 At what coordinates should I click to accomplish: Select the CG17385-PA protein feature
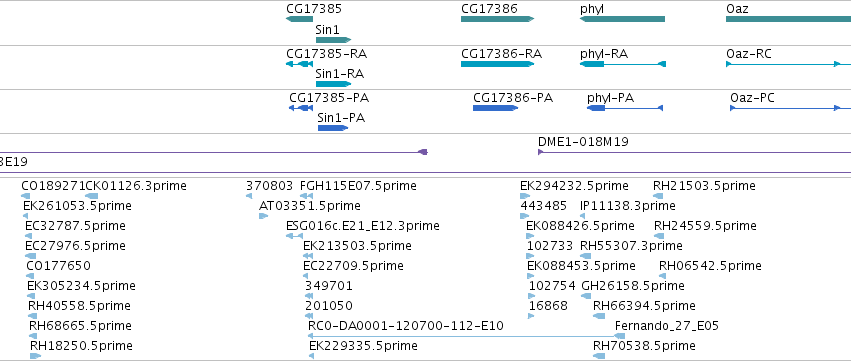301,108
